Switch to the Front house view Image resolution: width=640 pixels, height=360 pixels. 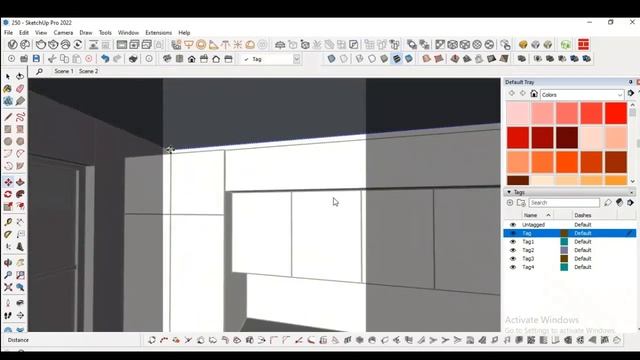coord(191,59)
